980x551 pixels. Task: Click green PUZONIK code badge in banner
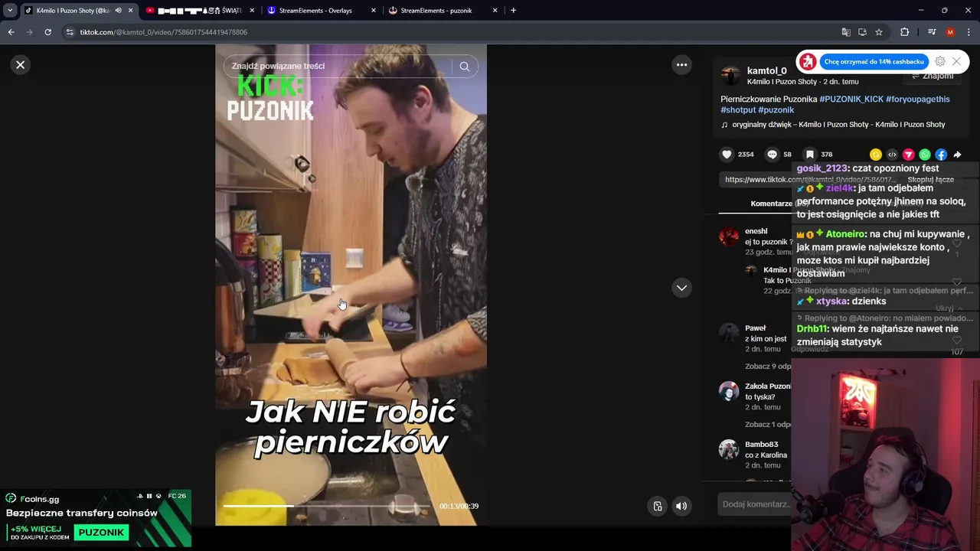pos(101,533)
